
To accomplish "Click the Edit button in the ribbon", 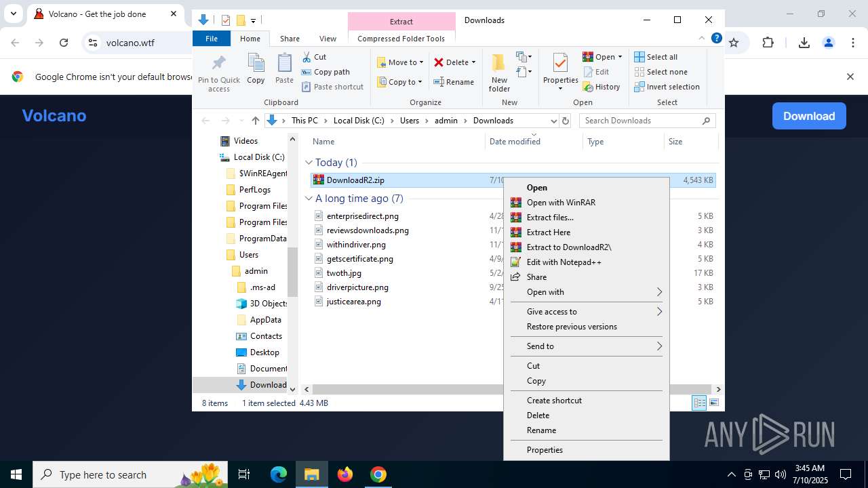I will pos(595,72).
